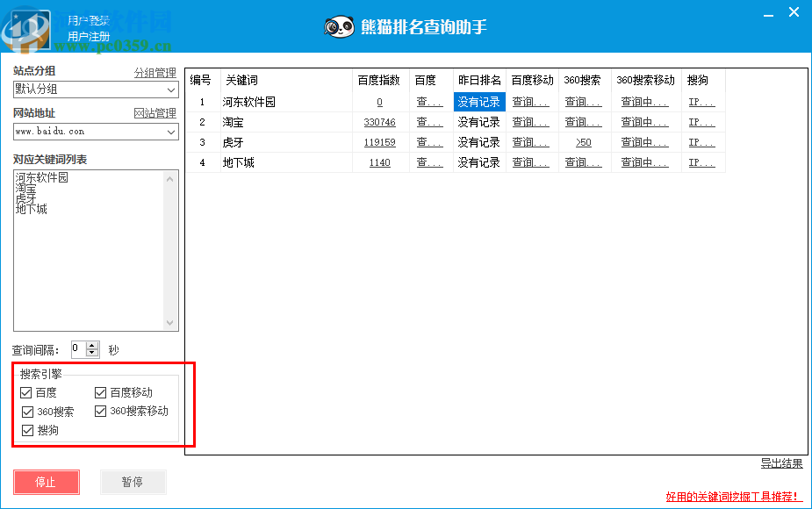
Task: Uncheck the 搜狗 search engine option
Action: click(x=26, y=430)
